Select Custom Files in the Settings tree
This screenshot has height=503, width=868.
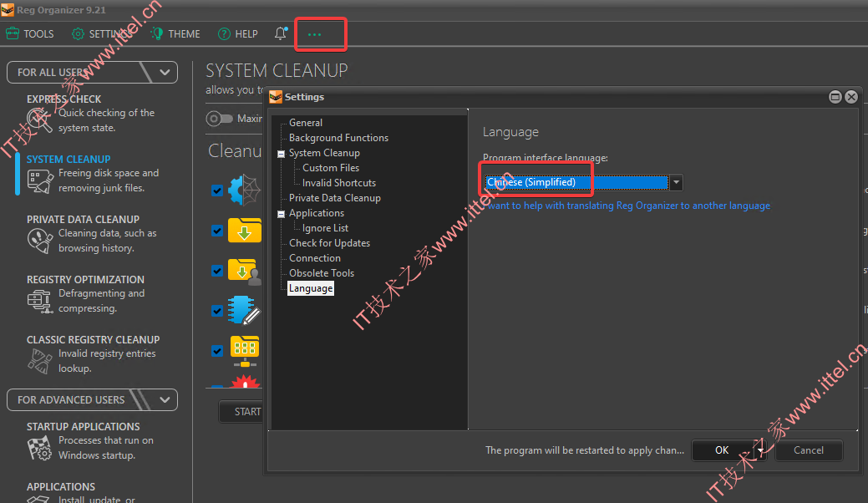[331, 168]
